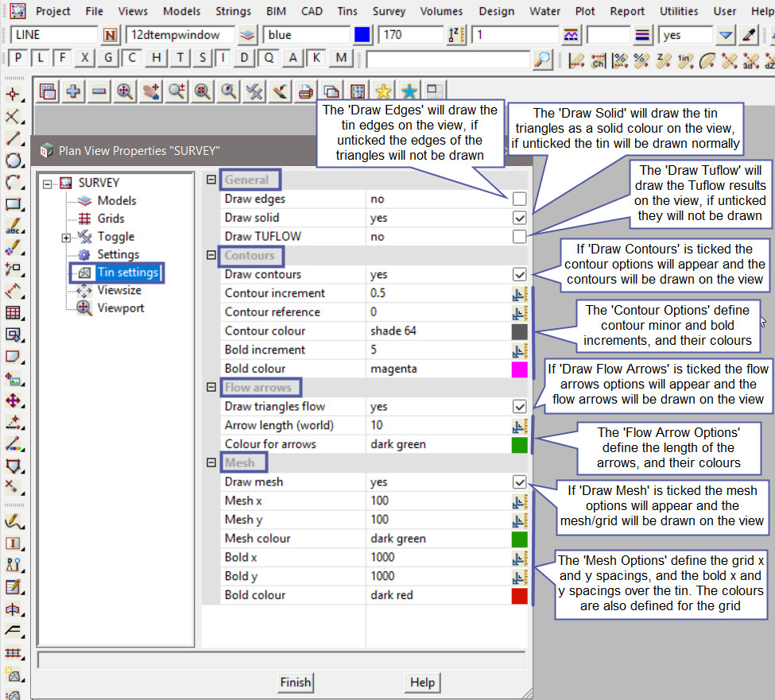Viewport: 775px width, 700px height.
Task: Toggle the Draw mesh checkbox
Action: point(519,482)
